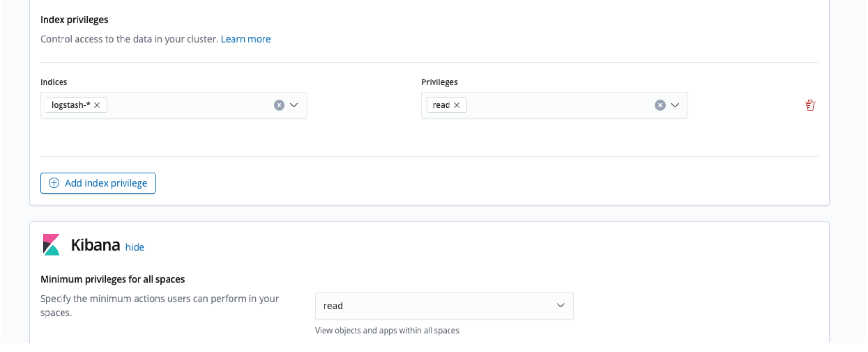Image resolution: width=868 pixels, height=352 pixels.
Task: Clear all selections in Privileges field
Action: [660, 105]
